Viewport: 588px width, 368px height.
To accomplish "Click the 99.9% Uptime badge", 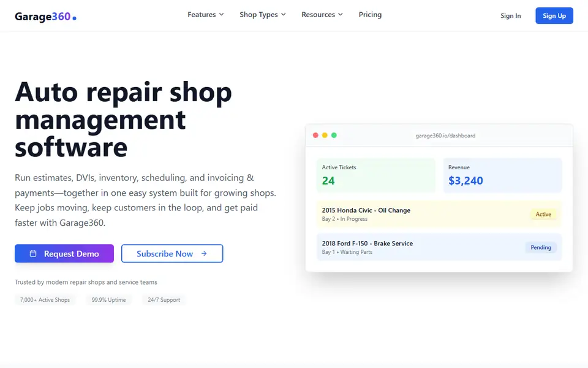I will coord(109,300).
